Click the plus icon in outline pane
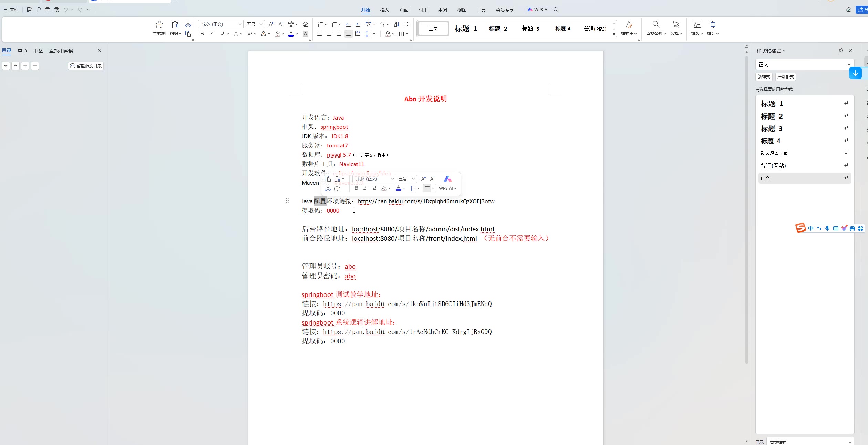Viewport: 868px width, 445px height. (x=25, y=66)
